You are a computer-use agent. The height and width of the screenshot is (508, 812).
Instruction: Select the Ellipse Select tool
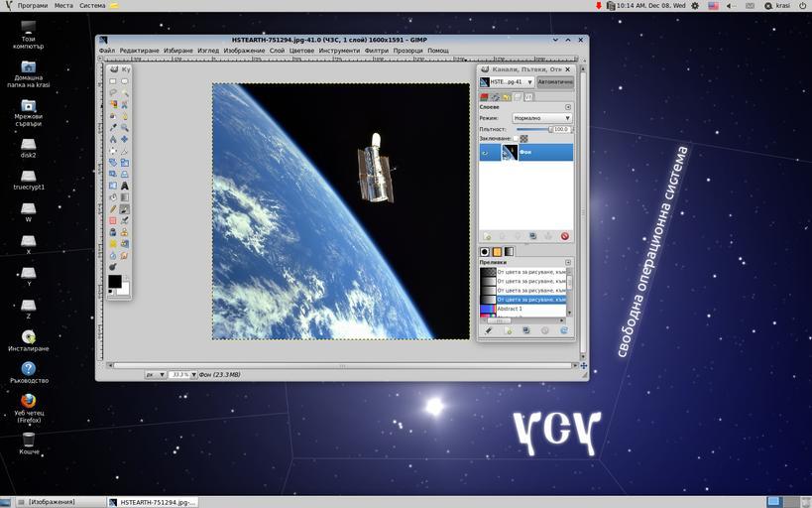125,81
